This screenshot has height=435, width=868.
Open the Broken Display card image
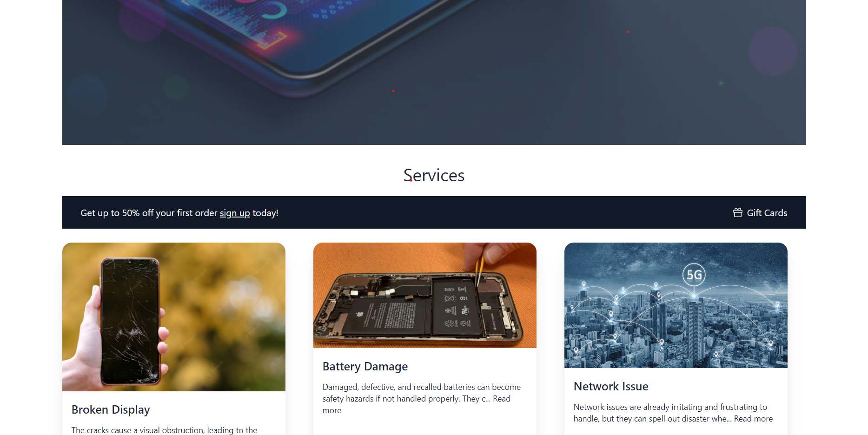click(x=174, y=316)
